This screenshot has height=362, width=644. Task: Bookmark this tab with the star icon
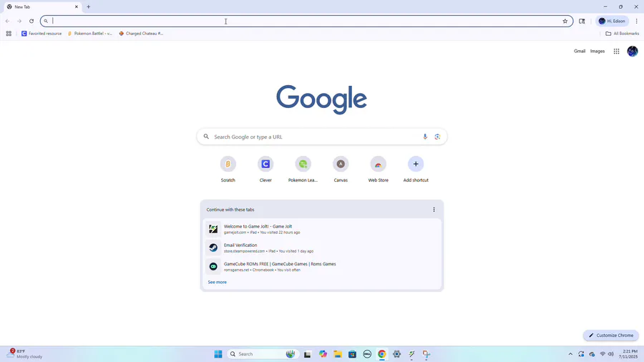point(565,21)
